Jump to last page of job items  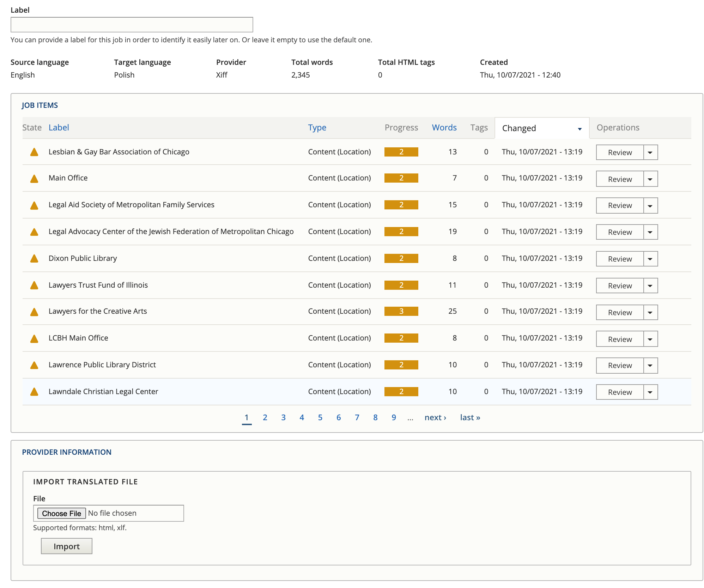click(x=470, y=417)
